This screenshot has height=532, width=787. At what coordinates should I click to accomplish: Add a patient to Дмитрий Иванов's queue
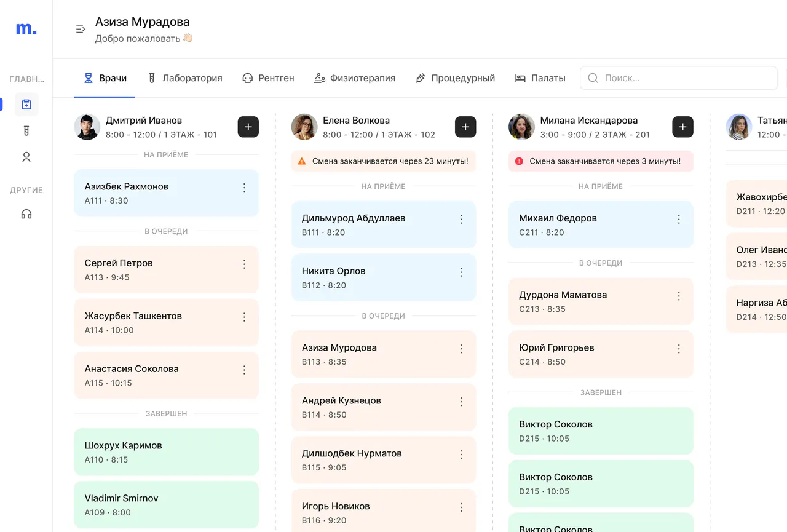coord(248,127)
